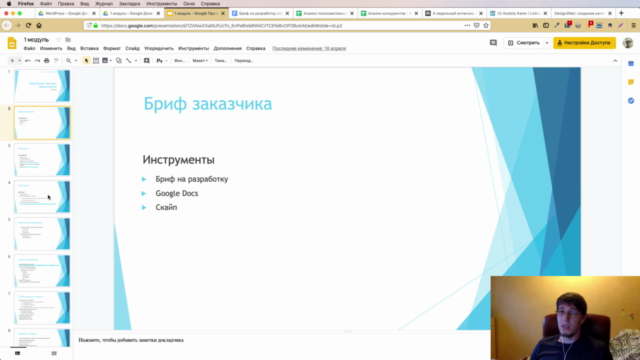Open the Keep notes side panel icon

(x=631, y=82)
